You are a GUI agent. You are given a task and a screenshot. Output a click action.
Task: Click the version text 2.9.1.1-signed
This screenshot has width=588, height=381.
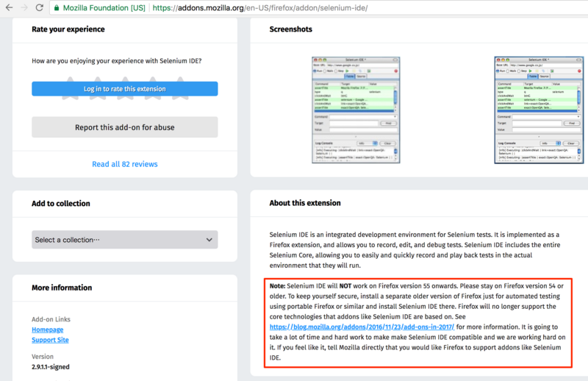pos(51,367)
